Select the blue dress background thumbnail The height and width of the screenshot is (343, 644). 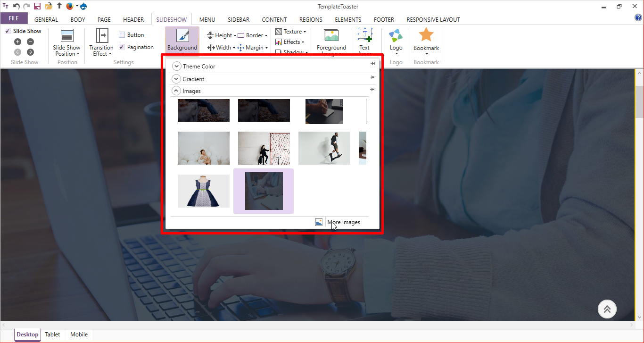click(204, 191)
